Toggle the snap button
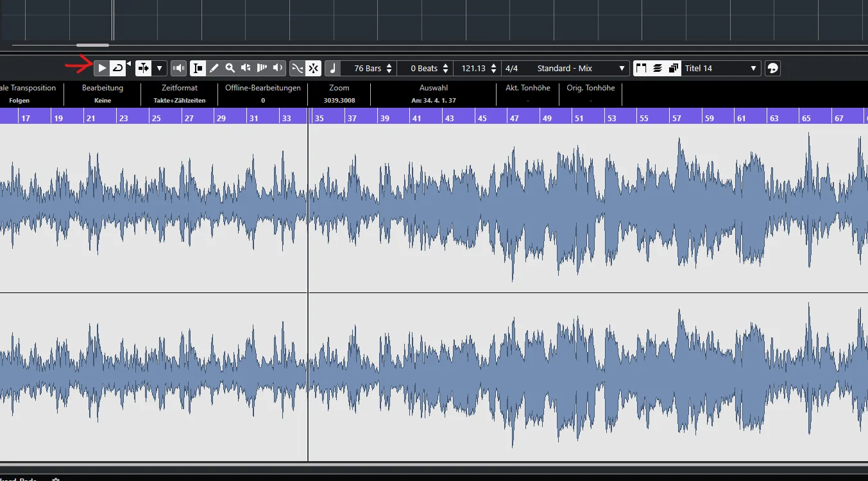The width and height of the screenshot is (868, 481). 313,68
